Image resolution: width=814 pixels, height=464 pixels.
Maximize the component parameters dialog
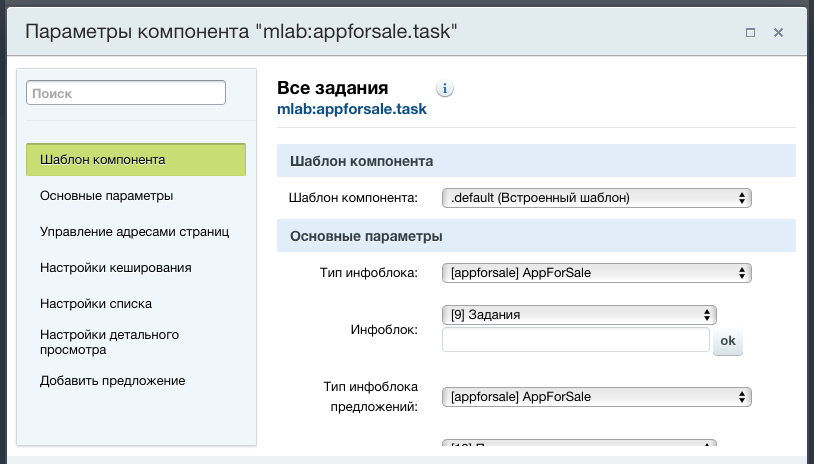[750, 33]
